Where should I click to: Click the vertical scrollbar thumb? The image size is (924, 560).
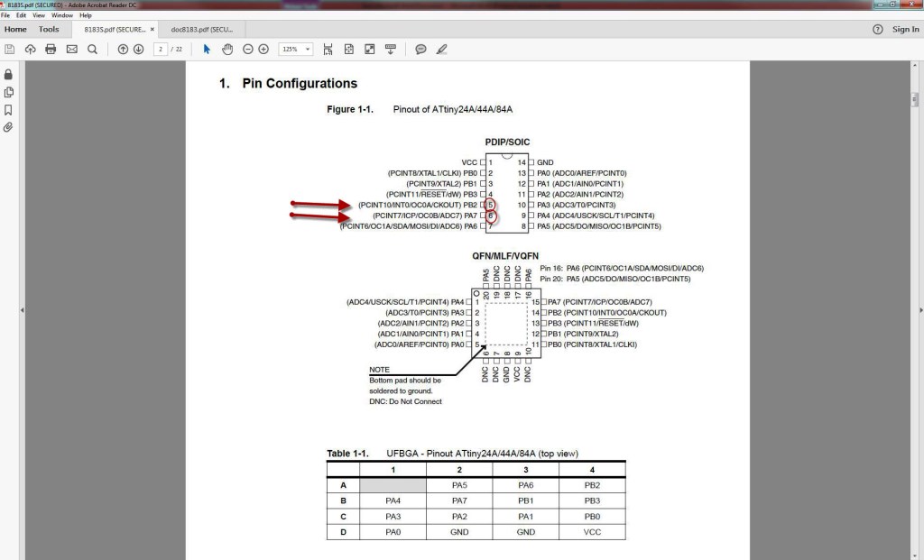(915, 99)
